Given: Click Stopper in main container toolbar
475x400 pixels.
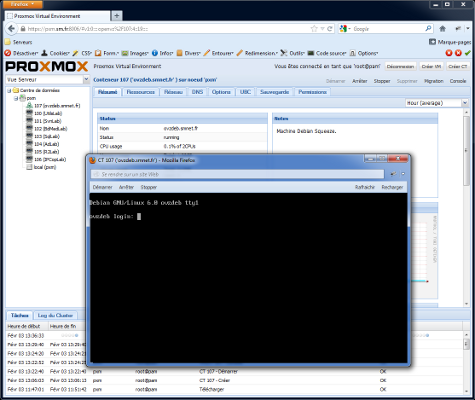Looking at the screenshot, I should pyautogui.click(x=382, y=81).
